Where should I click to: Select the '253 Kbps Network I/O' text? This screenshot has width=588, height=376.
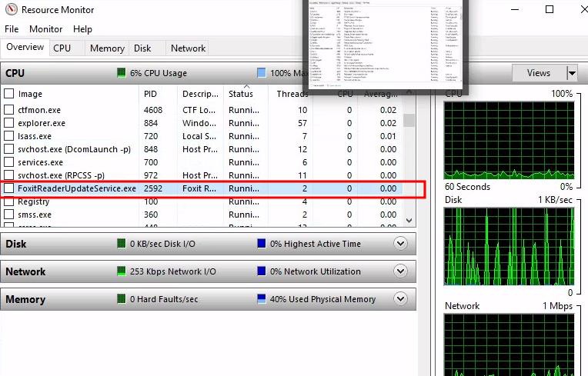coord(173,271)
